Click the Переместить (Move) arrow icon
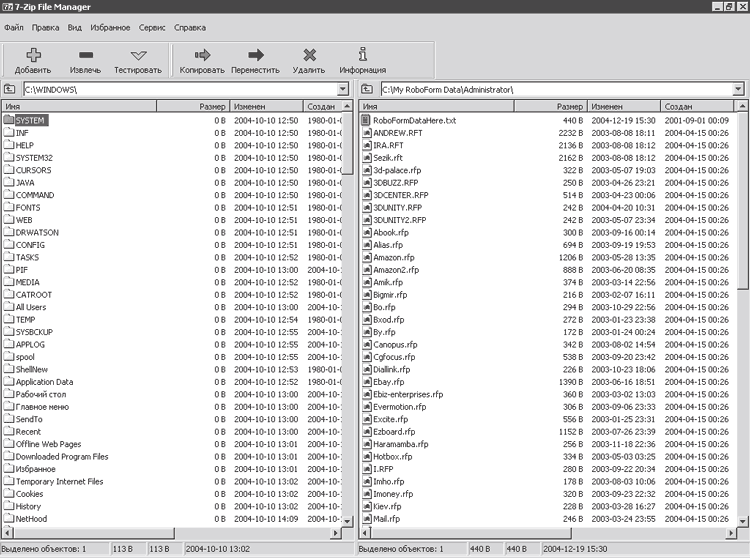The height and width of the screenshot is (558, 750). 255,56
